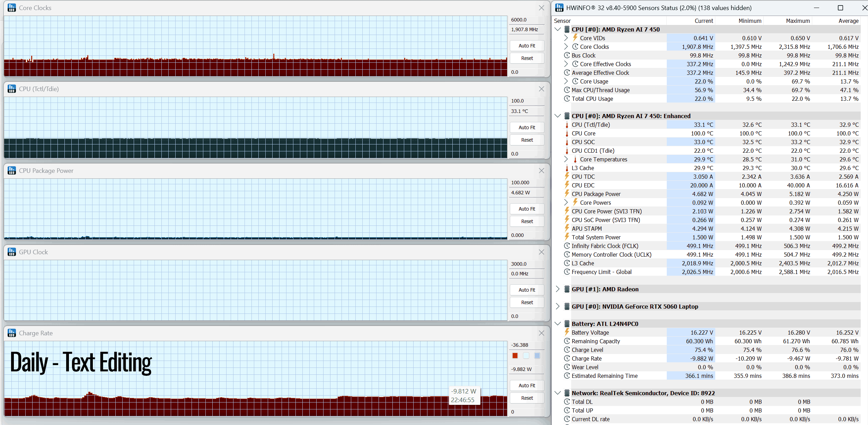The image size is (868, 425).
Task: Click the thermometer icon next to CPU (Tctl/Tdie) row
Action: click(567, 125)
